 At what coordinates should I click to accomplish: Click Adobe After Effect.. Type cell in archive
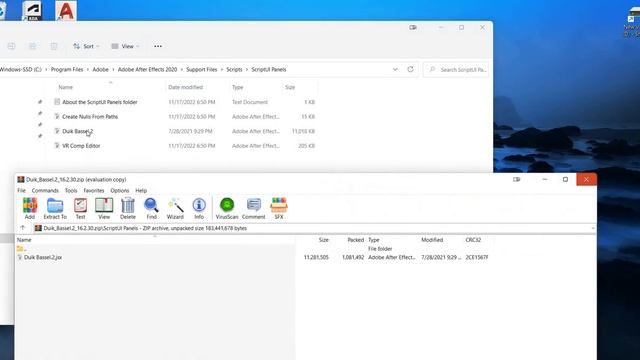391,258
